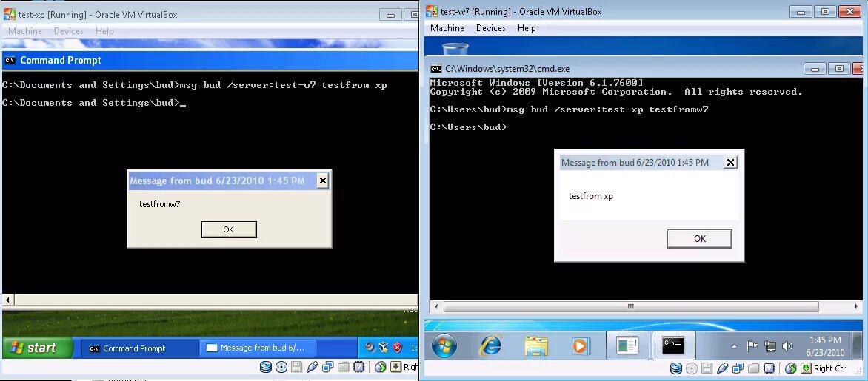Click Action Center flag in Windows 7 tray

tap(752, 346)
